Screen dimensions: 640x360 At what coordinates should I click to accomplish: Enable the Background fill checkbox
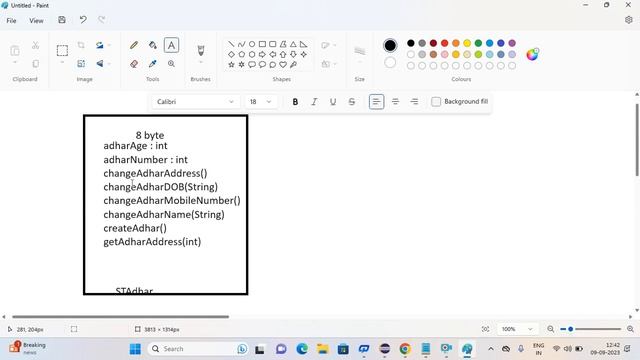[x=436, y=102]
